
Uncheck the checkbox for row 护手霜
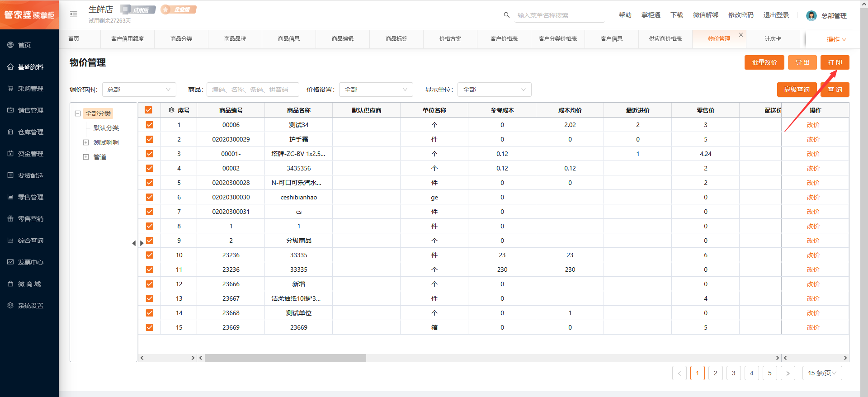pos(150,139)
